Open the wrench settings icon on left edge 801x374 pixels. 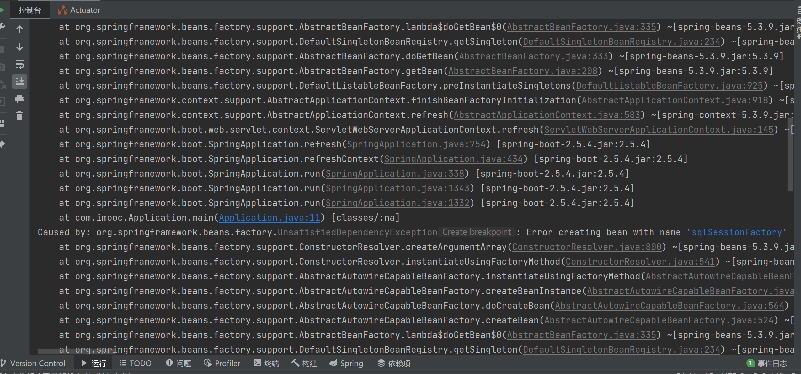[2, 27]
